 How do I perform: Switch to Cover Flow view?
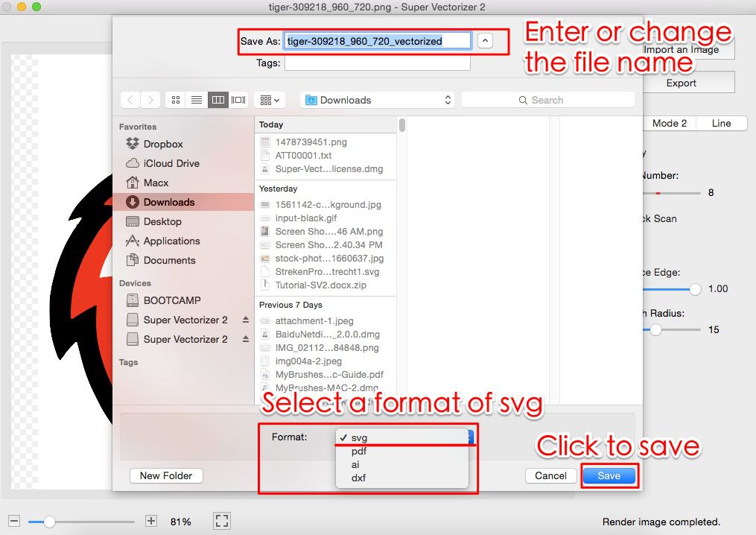click(x=237, y=99)
